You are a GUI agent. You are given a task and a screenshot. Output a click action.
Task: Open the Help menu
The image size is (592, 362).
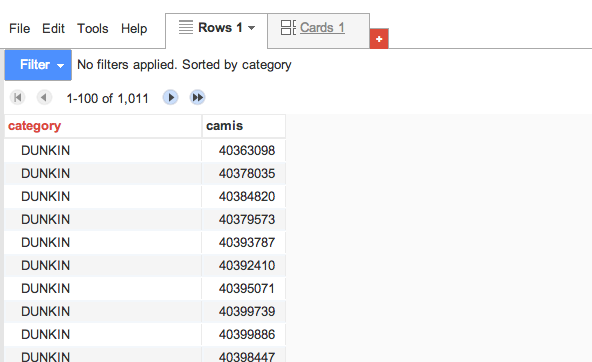click(134, 29)
